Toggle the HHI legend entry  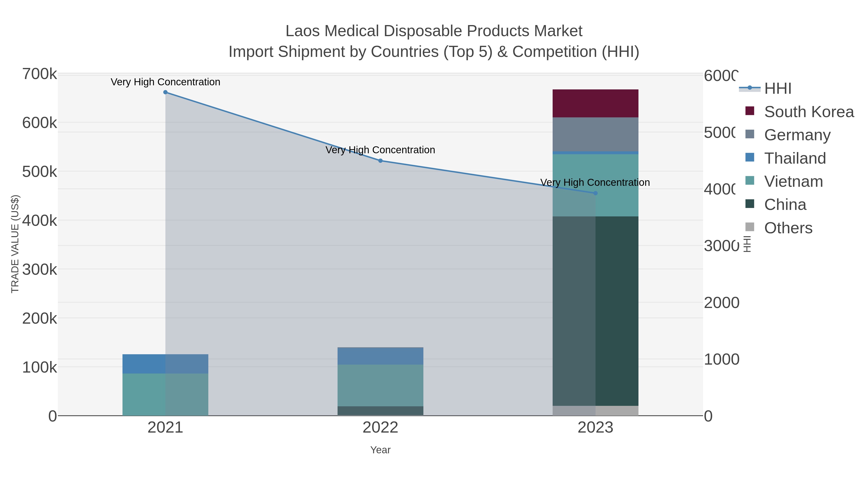tap(765, 88)
